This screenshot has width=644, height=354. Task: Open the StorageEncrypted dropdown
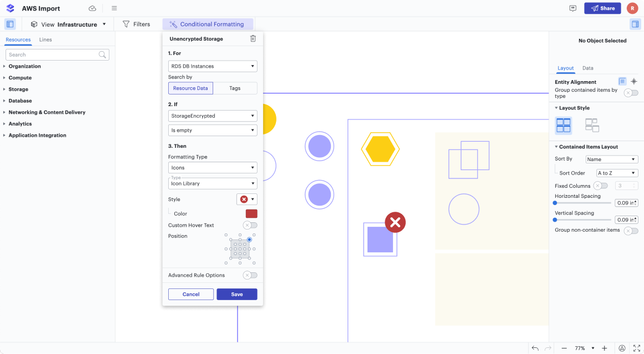point(213,116)
